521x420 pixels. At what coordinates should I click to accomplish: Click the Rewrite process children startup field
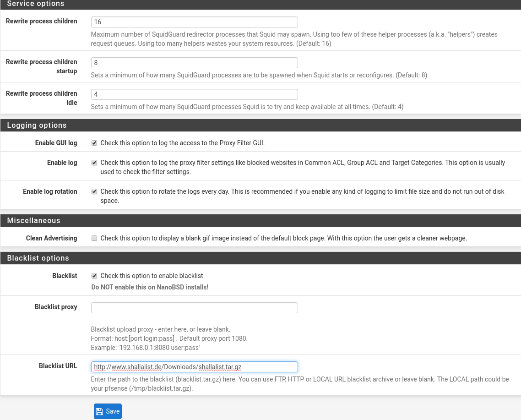pos(194,62)
